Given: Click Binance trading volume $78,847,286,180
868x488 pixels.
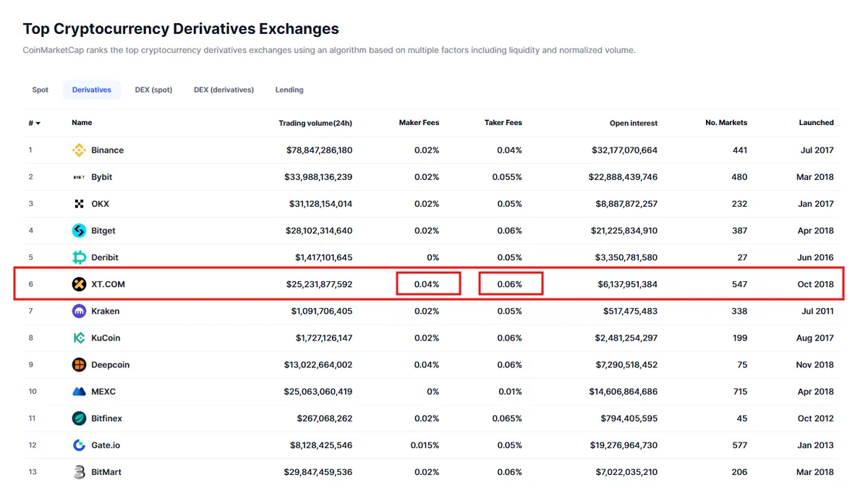Looking at the screenshot, I should click(x=319, y=150).
